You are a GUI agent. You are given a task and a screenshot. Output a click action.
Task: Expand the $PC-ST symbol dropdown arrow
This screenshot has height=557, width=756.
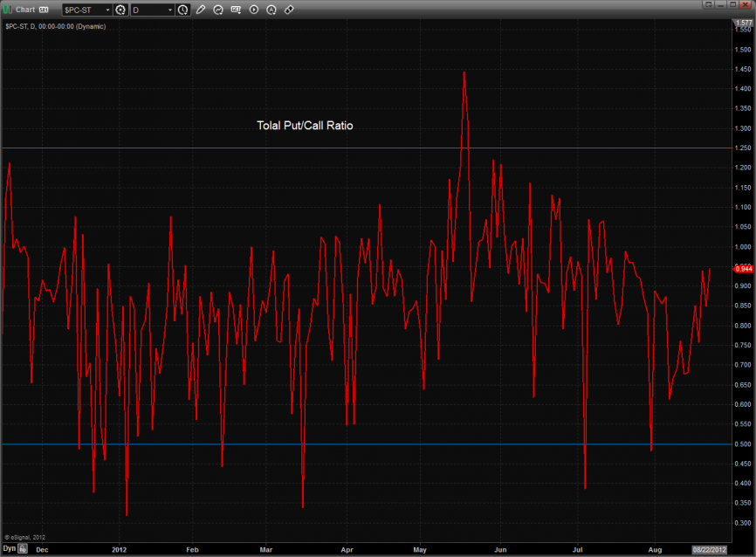tap(107, 10)
